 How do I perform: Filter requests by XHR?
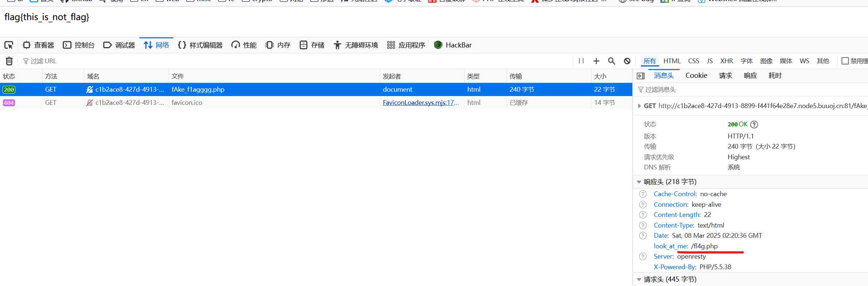point(726,61)
